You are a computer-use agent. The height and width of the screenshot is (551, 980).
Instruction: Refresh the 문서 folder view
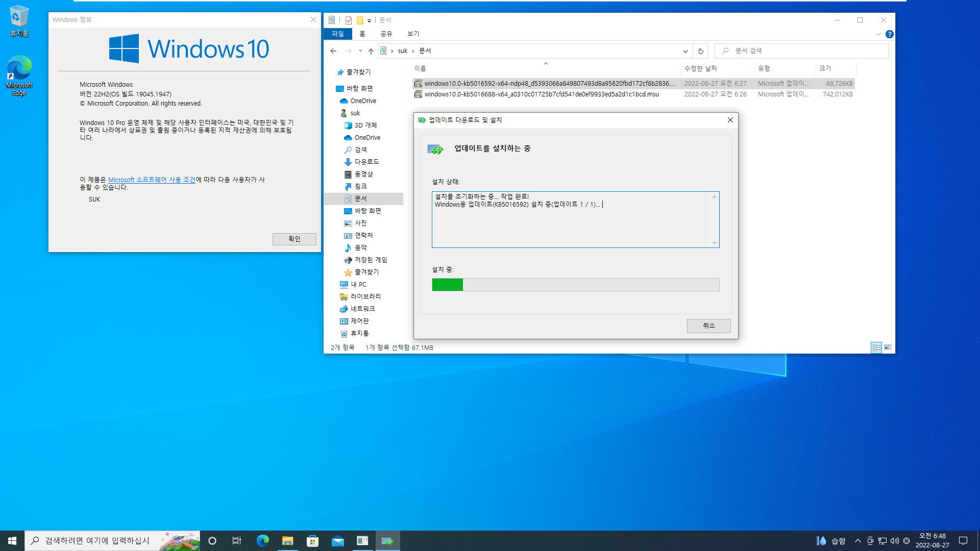pos(700,51)
